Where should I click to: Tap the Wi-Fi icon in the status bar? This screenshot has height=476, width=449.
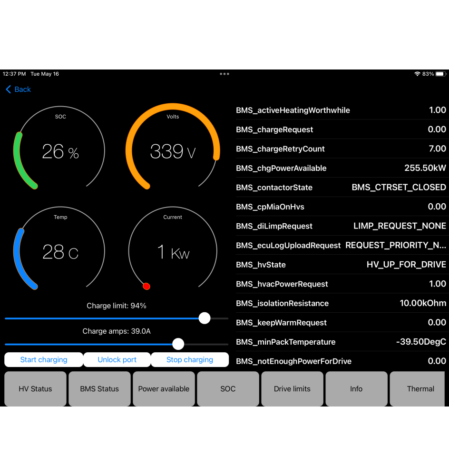(x=418, y=74)
